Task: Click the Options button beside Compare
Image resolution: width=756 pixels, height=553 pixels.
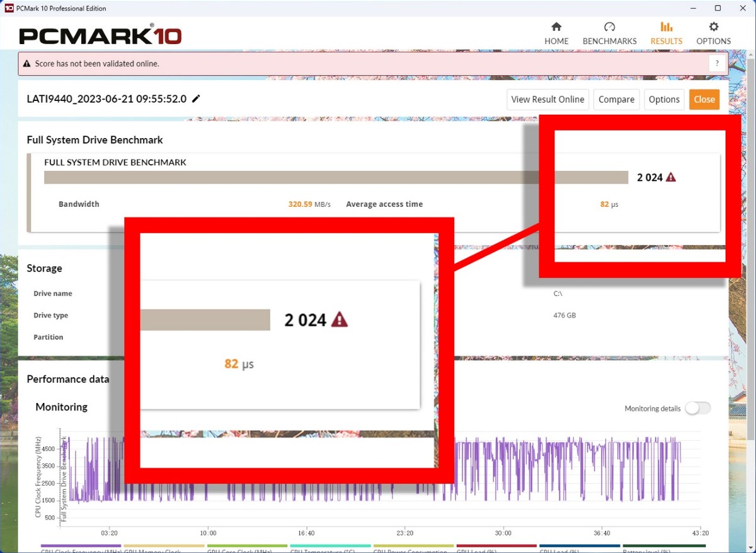Action: (664, 99)
